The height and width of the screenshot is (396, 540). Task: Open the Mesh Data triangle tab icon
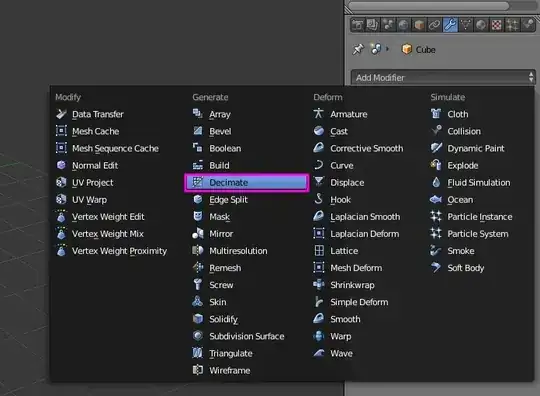pos(466,25)
